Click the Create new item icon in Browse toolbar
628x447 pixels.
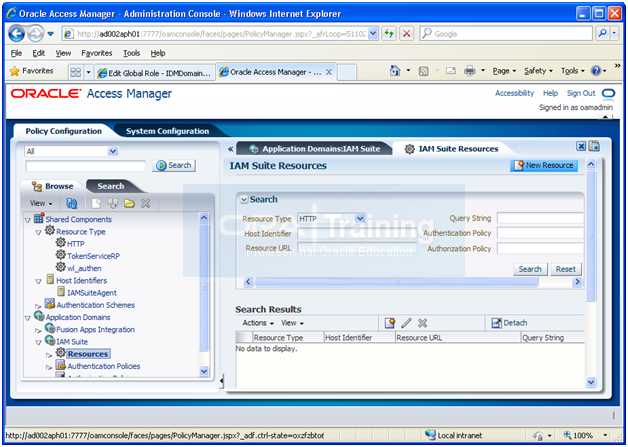pyautogui.click(x=96, y=203)
